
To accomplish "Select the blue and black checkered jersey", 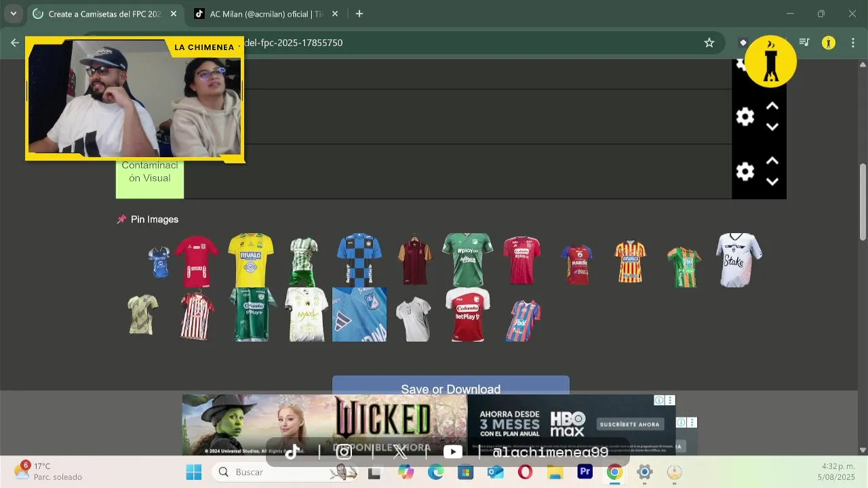I will (x=359, y=260).
